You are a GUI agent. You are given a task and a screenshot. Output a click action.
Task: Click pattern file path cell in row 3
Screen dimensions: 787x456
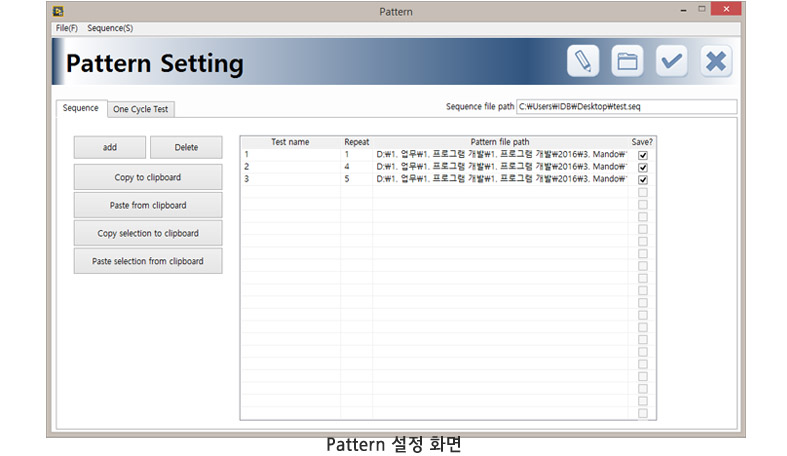click(500, 179)
